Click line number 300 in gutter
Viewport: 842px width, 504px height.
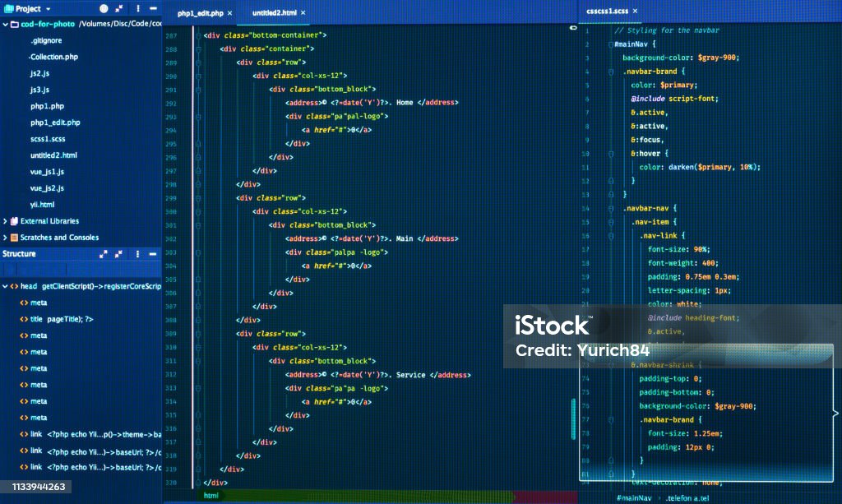click(x=171, y=211)
